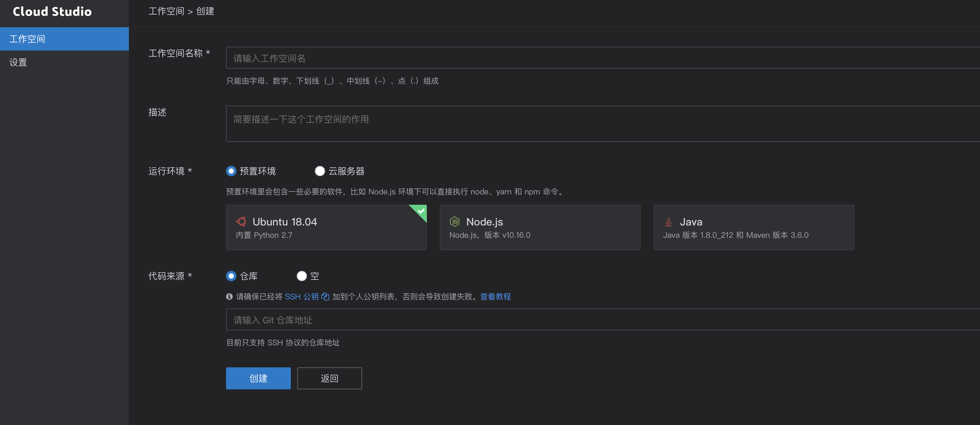980x425 pixels.
Task: Focus the Git repository address field
Action: tap(603, 320)
